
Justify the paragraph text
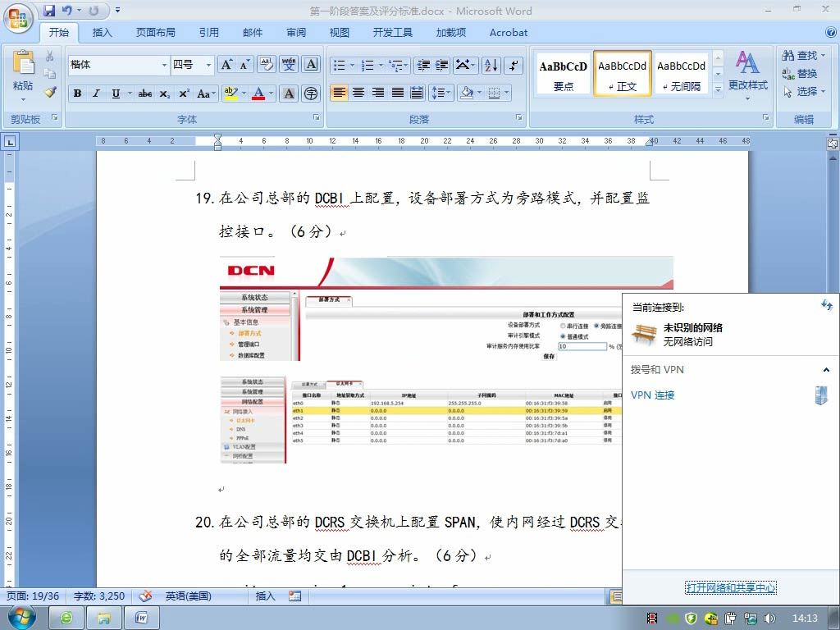(x=398, y=93)
